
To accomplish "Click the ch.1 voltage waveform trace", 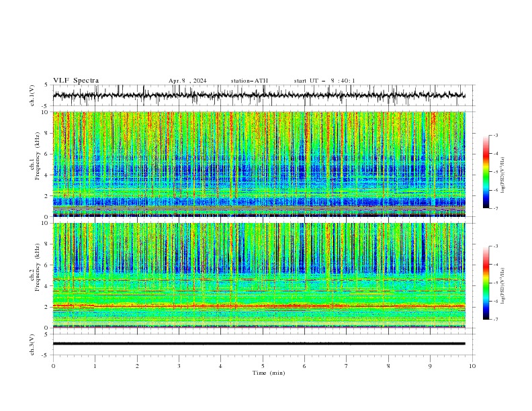I will click(x=259, y=95).
